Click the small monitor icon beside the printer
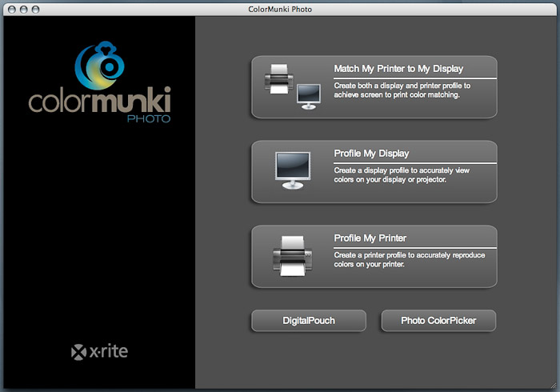 pyautogui.click(x=308, y=97)
